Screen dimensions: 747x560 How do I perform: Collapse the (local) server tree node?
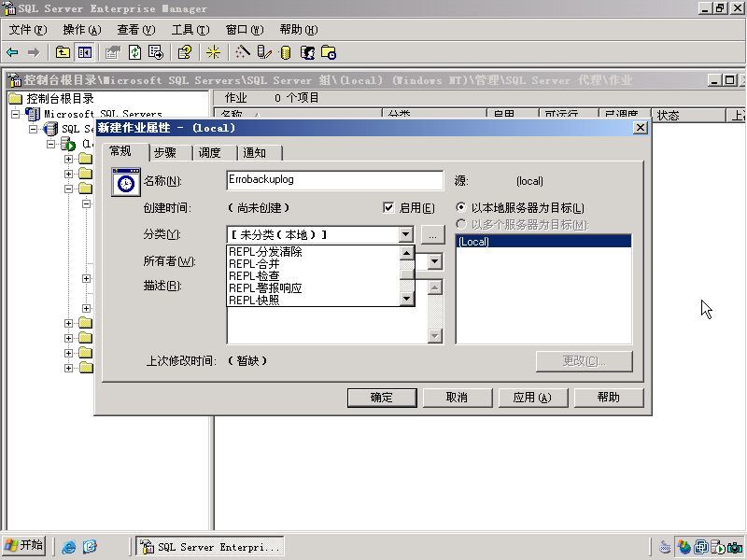point(50,144)
